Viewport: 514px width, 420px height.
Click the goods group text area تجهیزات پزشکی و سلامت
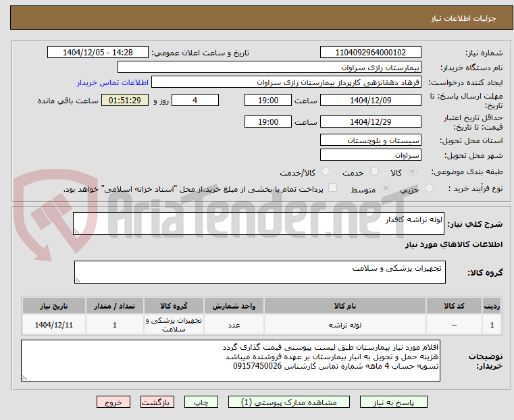click(259, 272)
